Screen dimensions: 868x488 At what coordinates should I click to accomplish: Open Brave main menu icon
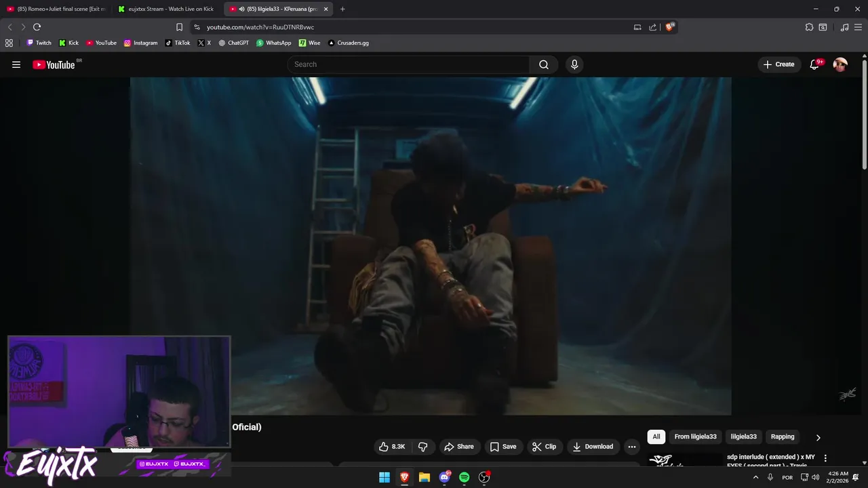(x=858, y=27)
